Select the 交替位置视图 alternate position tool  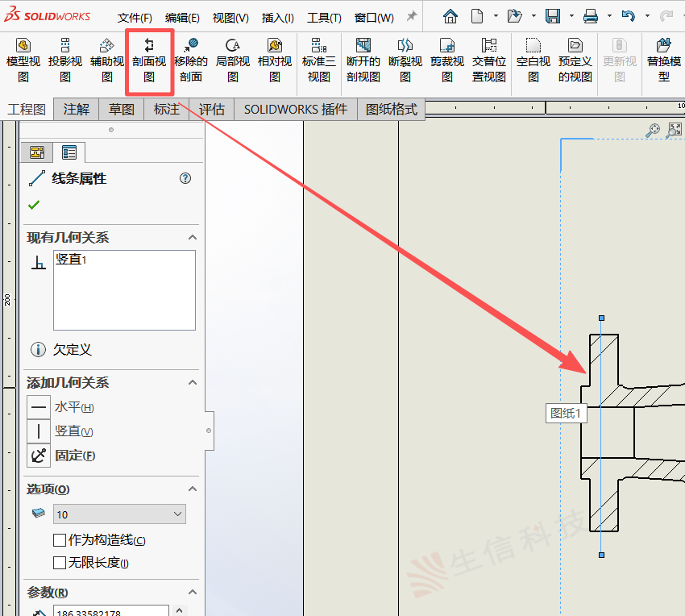(x=489, y=60)
